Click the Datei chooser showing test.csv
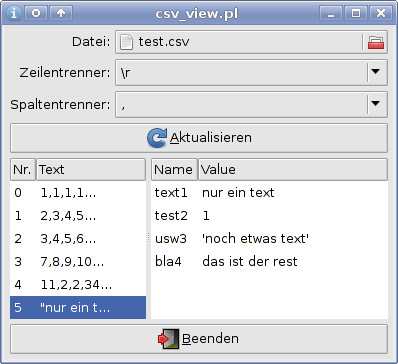The image size is (398, 364). pyautogui.click(x=251, y=42)
